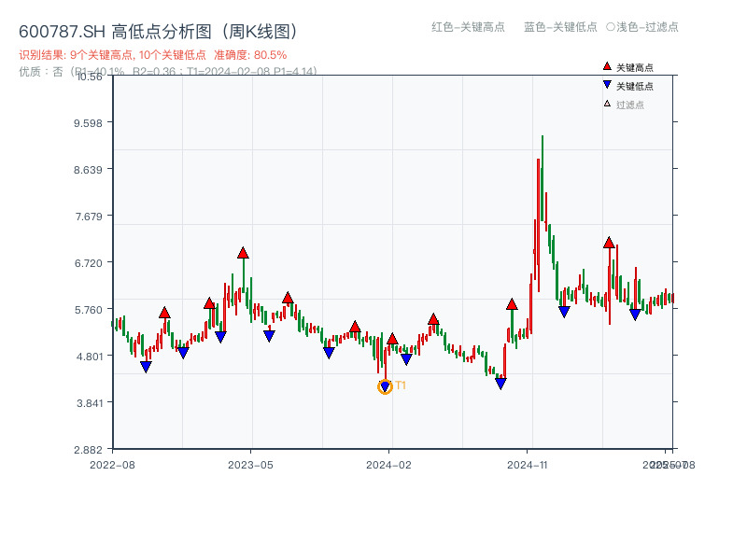Click the leftmost red key-high triangle marker
The height and width of the screenshot is (560, 747).
point(164,313)
